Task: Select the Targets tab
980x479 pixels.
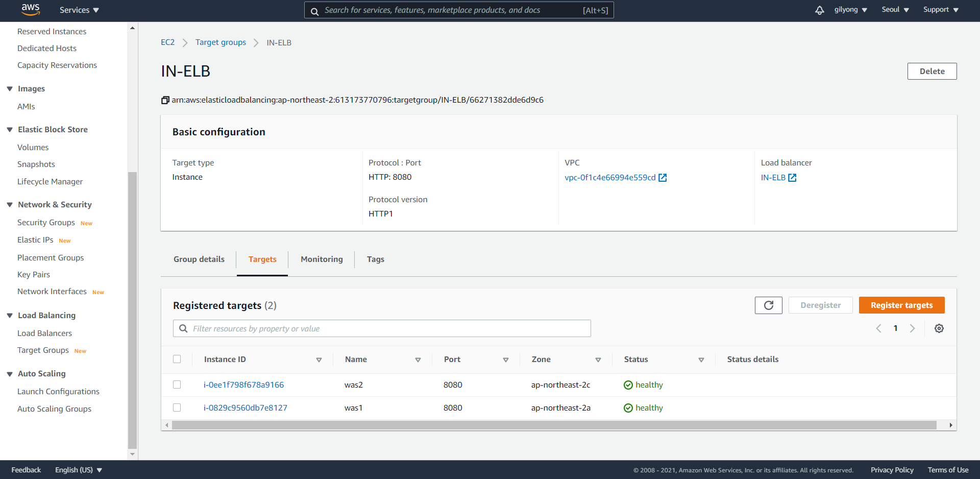Action: click(262, 259)
